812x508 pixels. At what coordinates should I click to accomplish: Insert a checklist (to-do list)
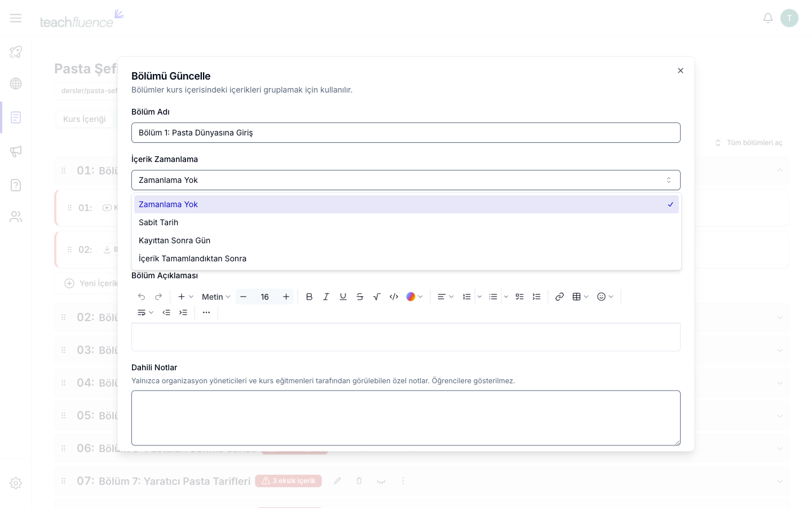(x=519, y=297)
